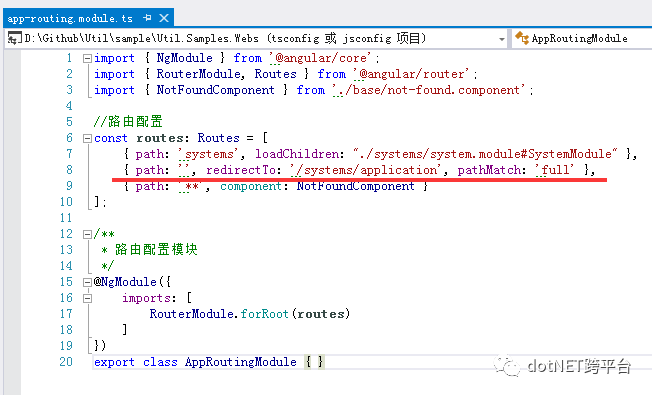Click 'redirectTo' property in line 8
The width and height of the screenshot is (652, 395).
click(x=241, y=170)
